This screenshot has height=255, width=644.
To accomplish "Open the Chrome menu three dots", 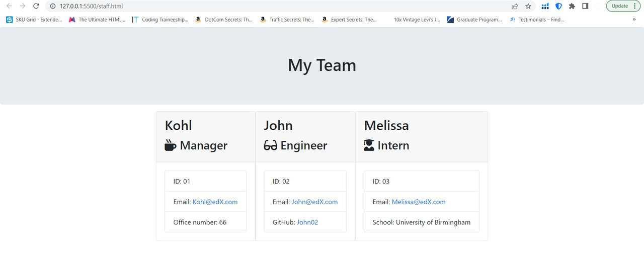I will [634, 6].
